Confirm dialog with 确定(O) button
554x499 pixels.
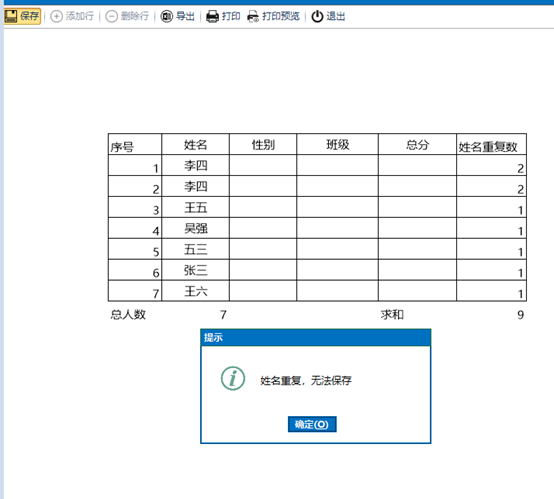[x=312, y=424]
